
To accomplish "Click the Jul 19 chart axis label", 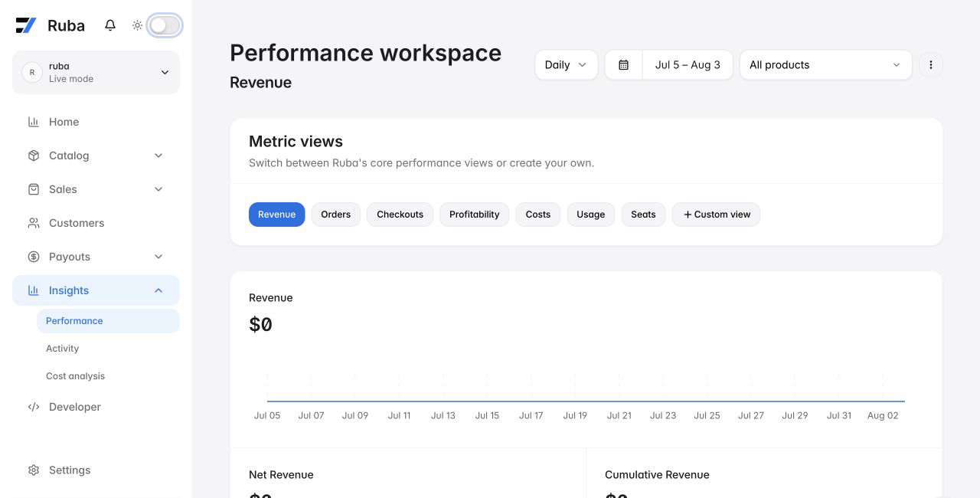I will pyautogui.click(x=575, y=415).
